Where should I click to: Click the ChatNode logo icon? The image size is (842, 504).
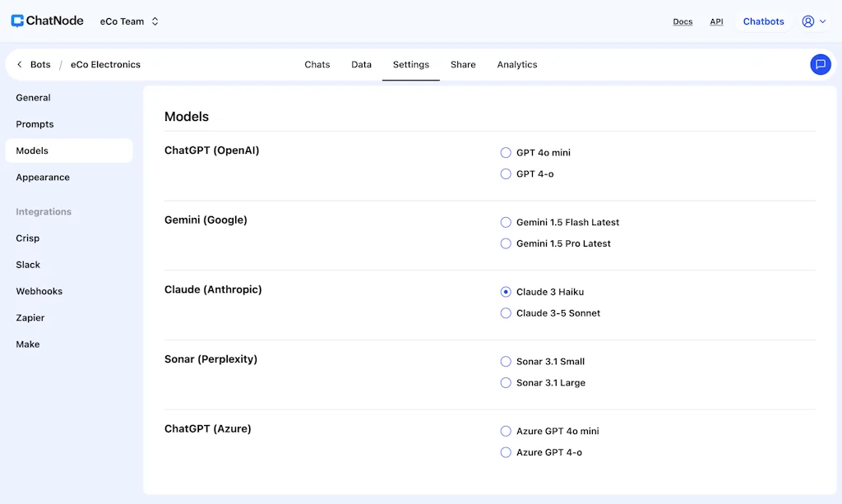pos(16,21)
